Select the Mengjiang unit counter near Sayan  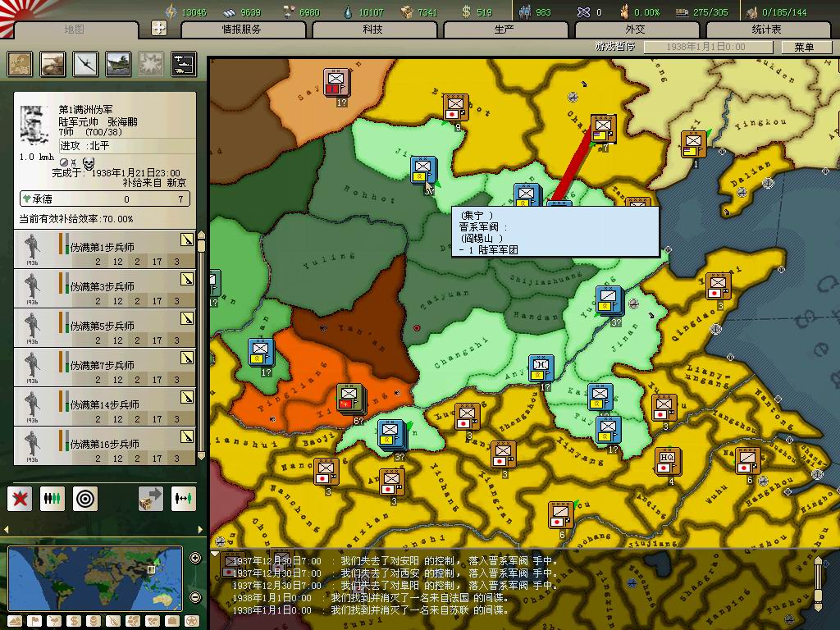[x=336, y=83]
